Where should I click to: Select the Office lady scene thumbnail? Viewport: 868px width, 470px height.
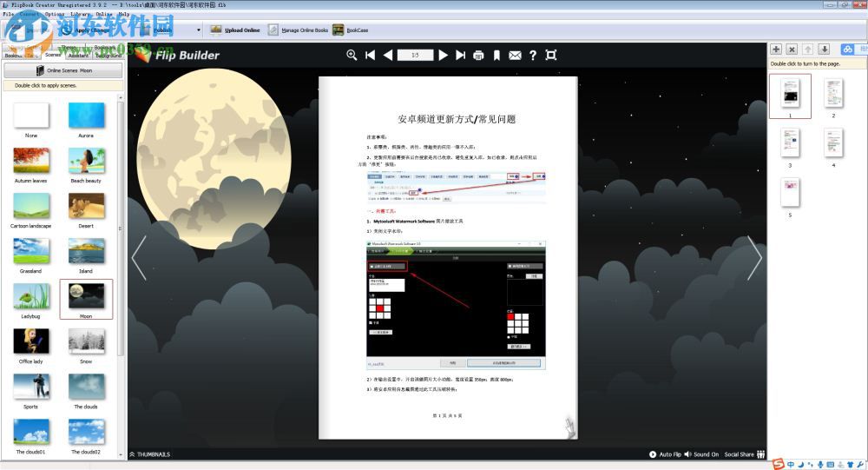31,342
